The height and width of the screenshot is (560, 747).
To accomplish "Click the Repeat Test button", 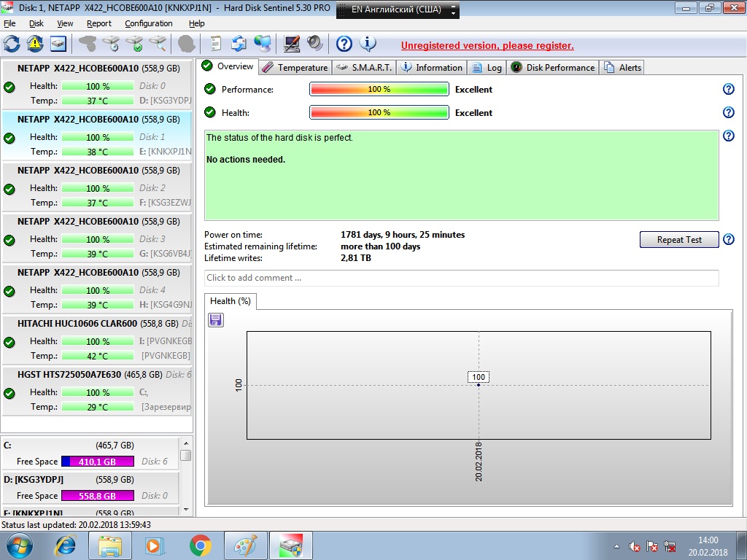I will pos(679,239).
